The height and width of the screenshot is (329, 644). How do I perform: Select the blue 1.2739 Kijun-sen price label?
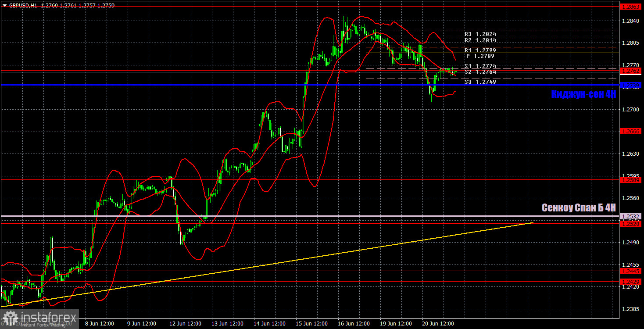pos(631,85)
